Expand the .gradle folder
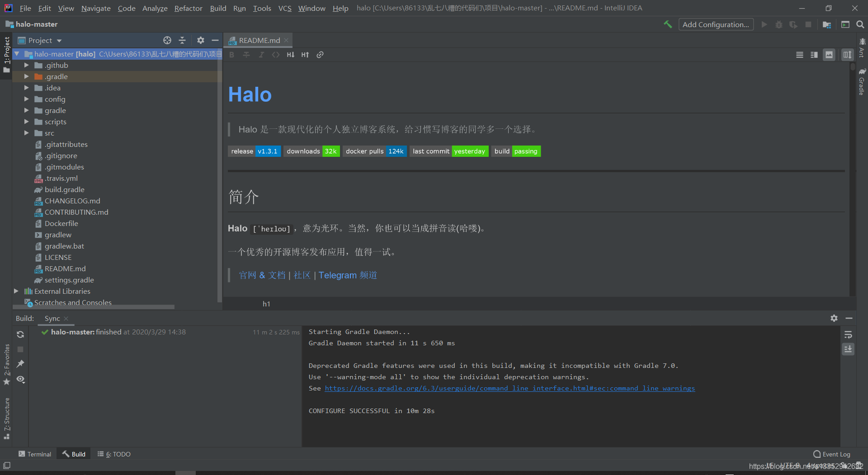868x475 pixels. click(x=27, y=76)
